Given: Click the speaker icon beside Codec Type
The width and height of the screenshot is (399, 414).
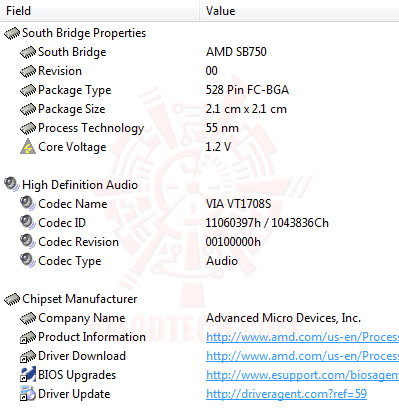Looking at the screenshot, I should pos(28,260).
